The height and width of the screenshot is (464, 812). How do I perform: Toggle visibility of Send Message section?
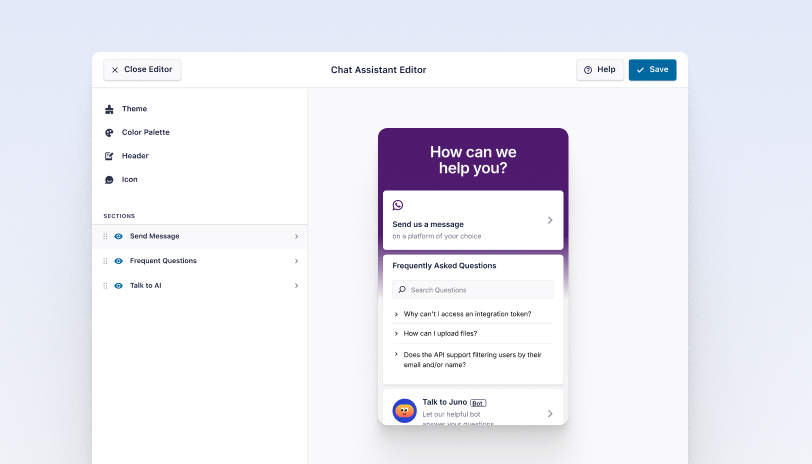point(118,237)
